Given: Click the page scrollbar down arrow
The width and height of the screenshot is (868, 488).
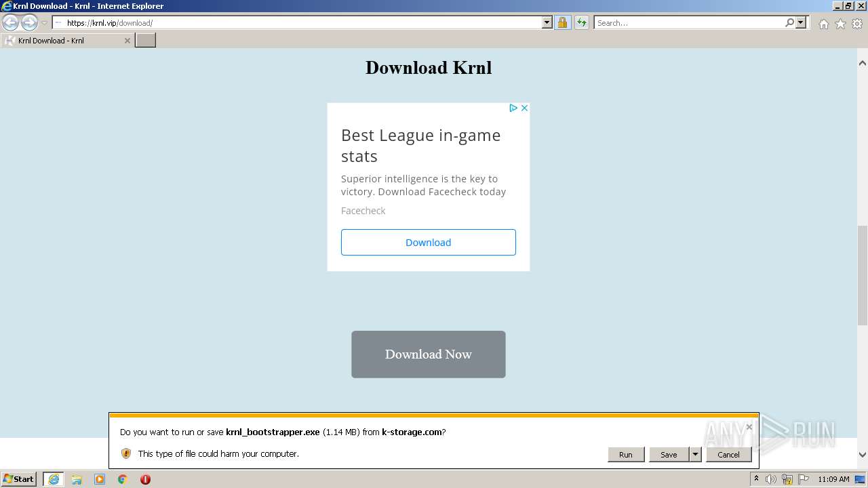Looking at the screenshot, I should [863, 455].
